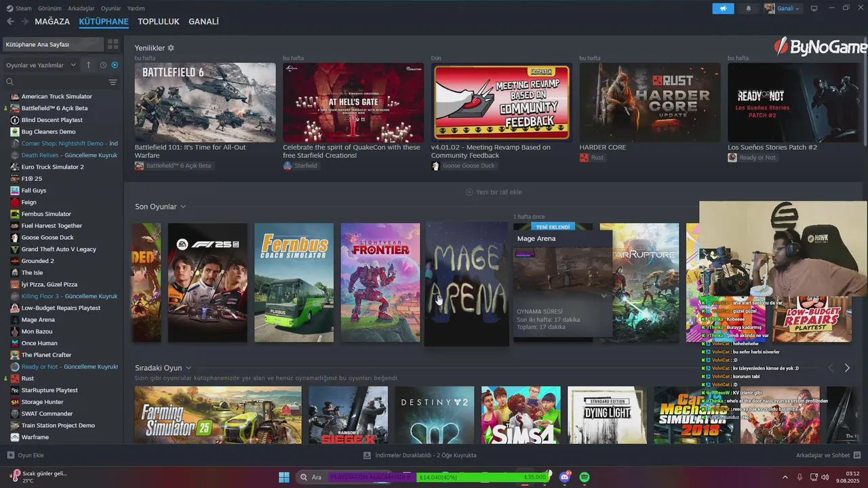Screen dimensions: 868x488
Task: Open Battlefield 101 news article title
Action: pos(190,151)
